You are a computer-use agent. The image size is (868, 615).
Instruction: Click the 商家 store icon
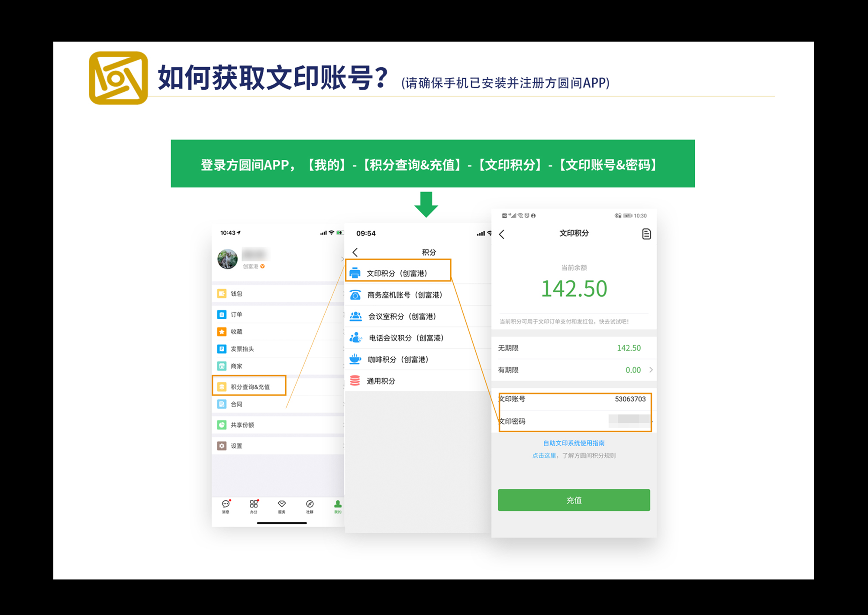point(222,366)
